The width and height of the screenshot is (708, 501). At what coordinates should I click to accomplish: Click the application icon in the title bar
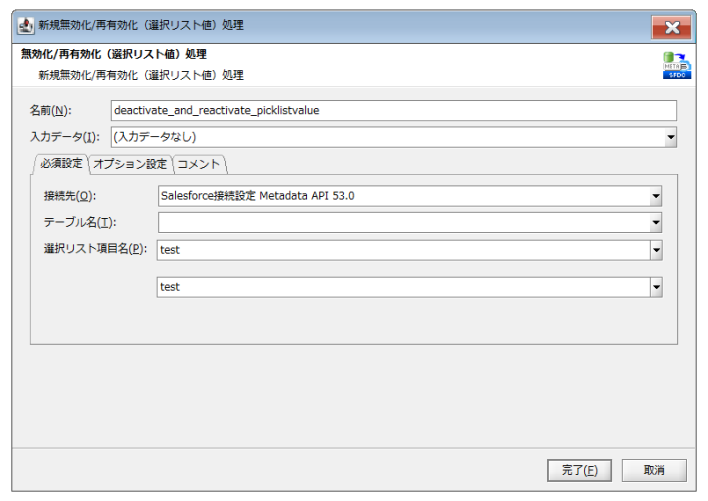coord(25,24)
